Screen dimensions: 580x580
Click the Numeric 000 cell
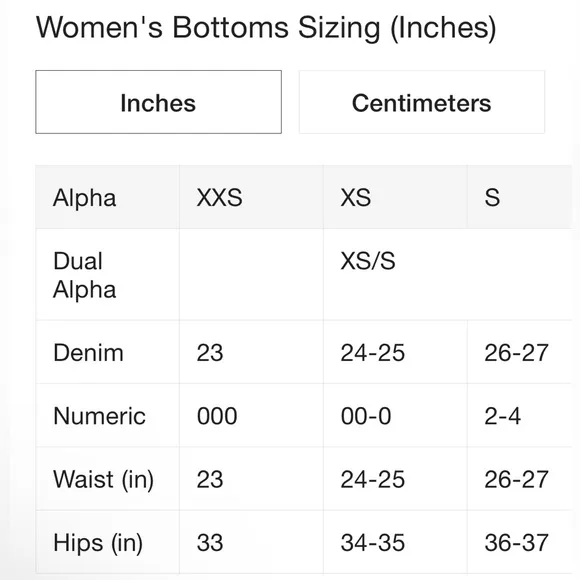[252, 415]
